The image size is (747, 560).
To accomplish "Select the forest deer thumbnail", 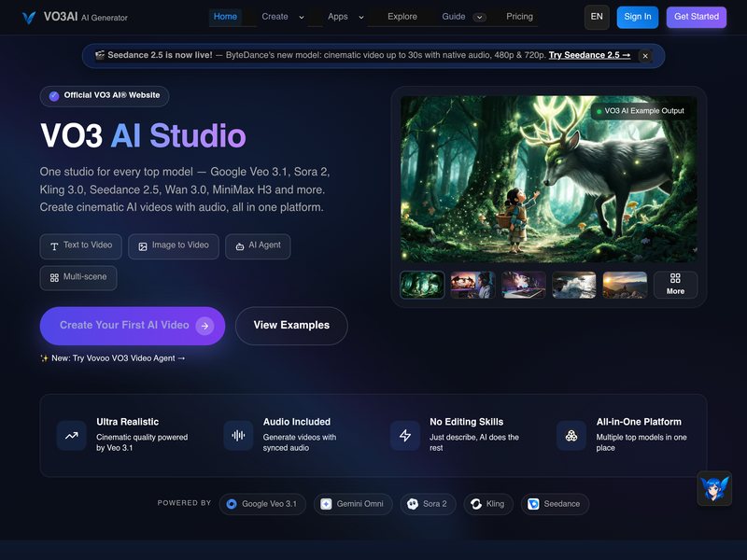I will click(422, 285).
